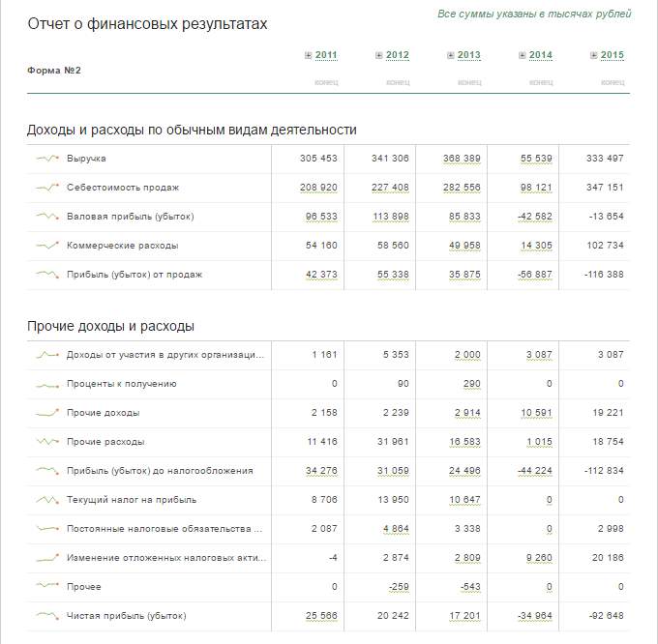Select Чистая прибыль (убыток) row label

click(x=127, y=616)
